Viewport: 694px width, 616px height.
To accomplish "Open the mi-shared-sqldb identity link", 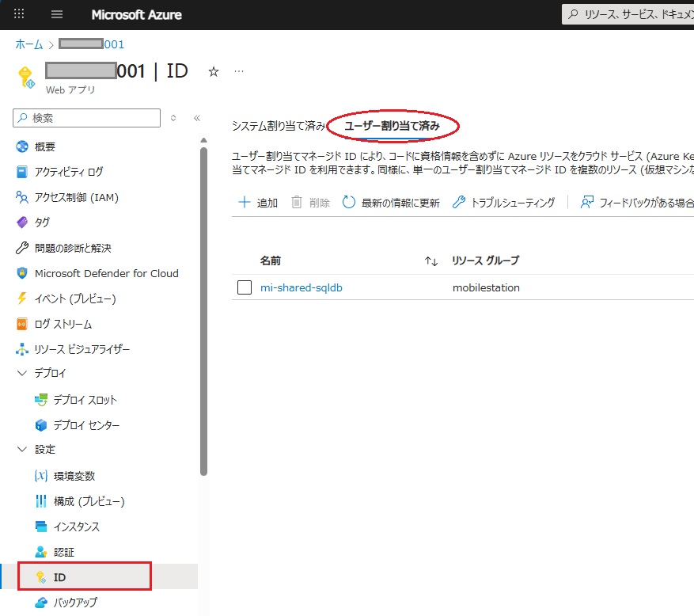I will (x=301, y=287).
